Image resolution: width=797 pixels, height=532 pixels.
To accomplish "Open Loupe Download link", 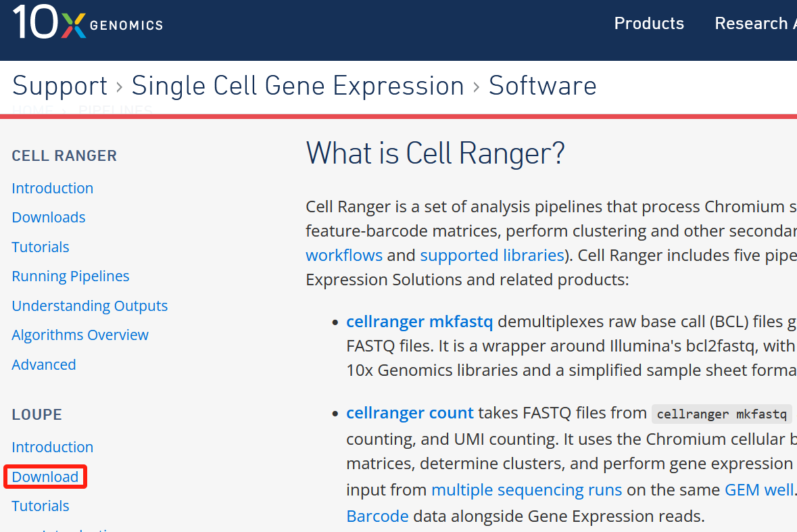I will click(45, 477).
